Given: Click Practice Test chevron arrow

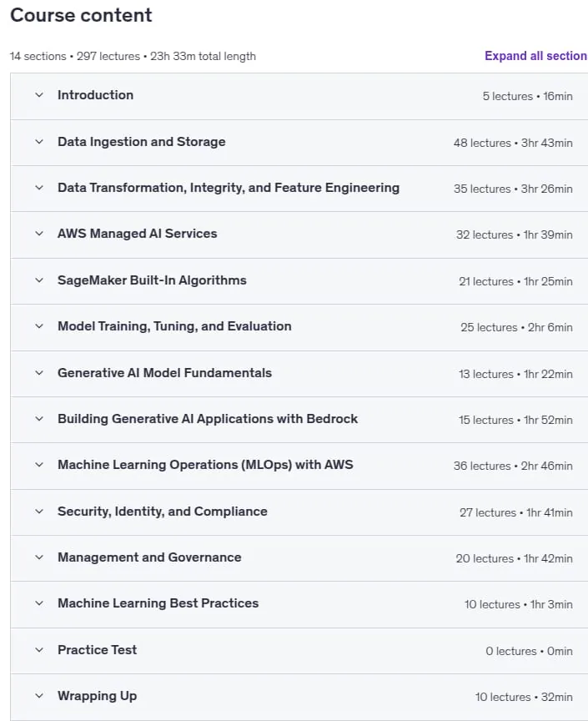Looking at the screenshot, I should [39, 650].
